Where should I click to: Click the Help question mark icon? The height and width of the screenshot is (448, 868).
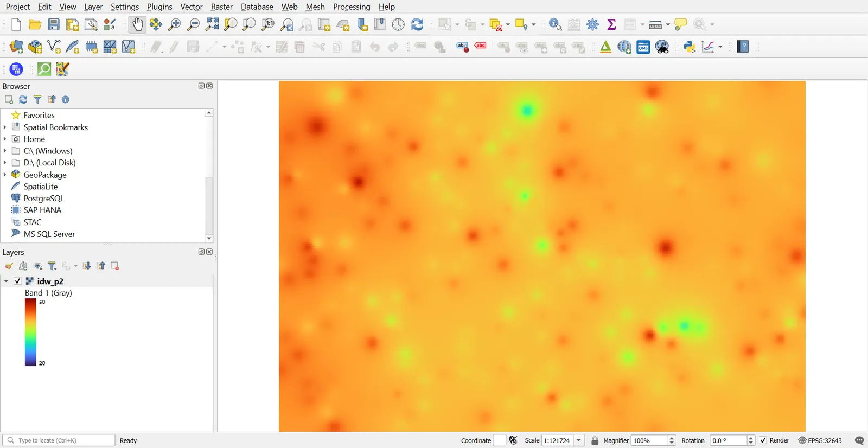pos(743,47)
